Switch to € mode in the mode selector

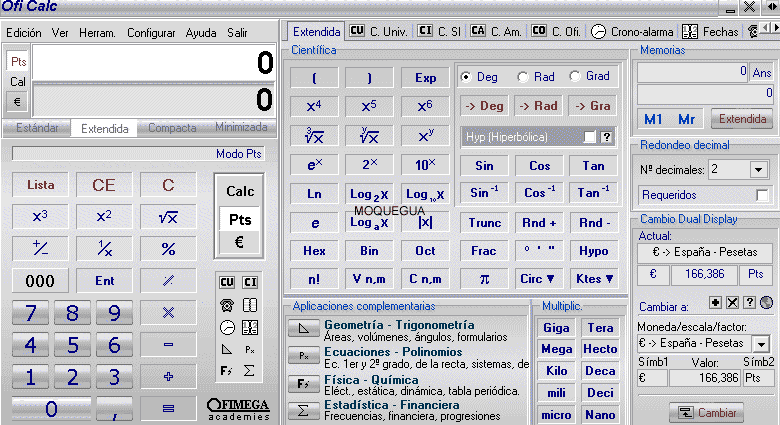click(239, 242)
